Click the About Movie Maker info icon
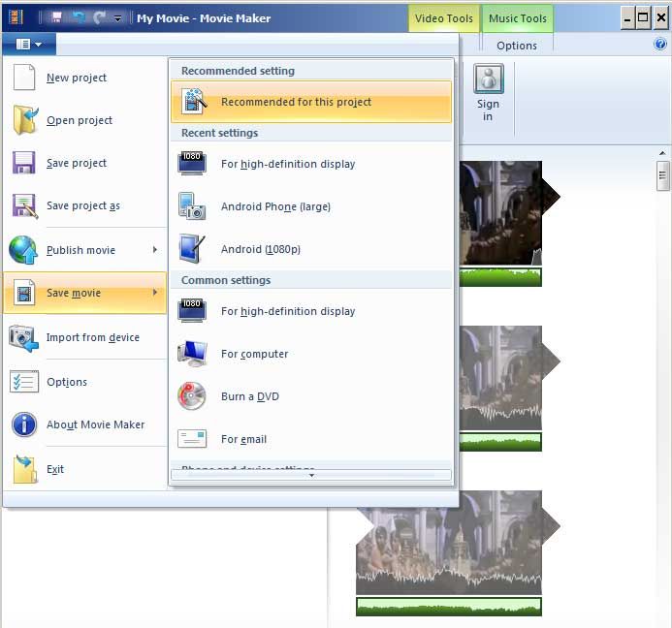 pos(24,424)
